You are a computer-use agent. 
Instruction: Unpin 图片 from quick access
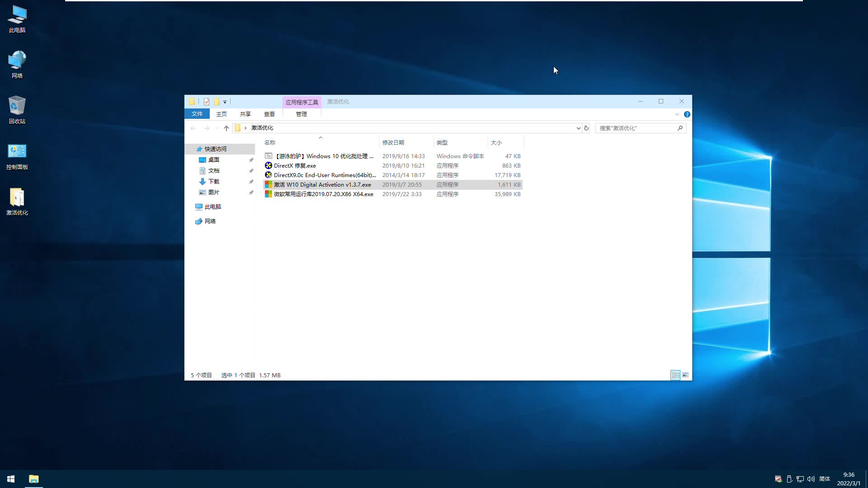click(x=251, y=192)
